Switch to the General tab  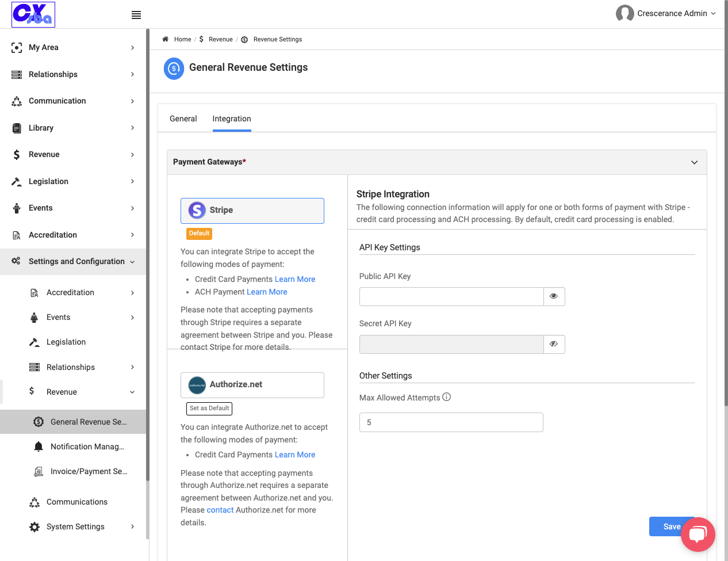[x=183, y=119]
